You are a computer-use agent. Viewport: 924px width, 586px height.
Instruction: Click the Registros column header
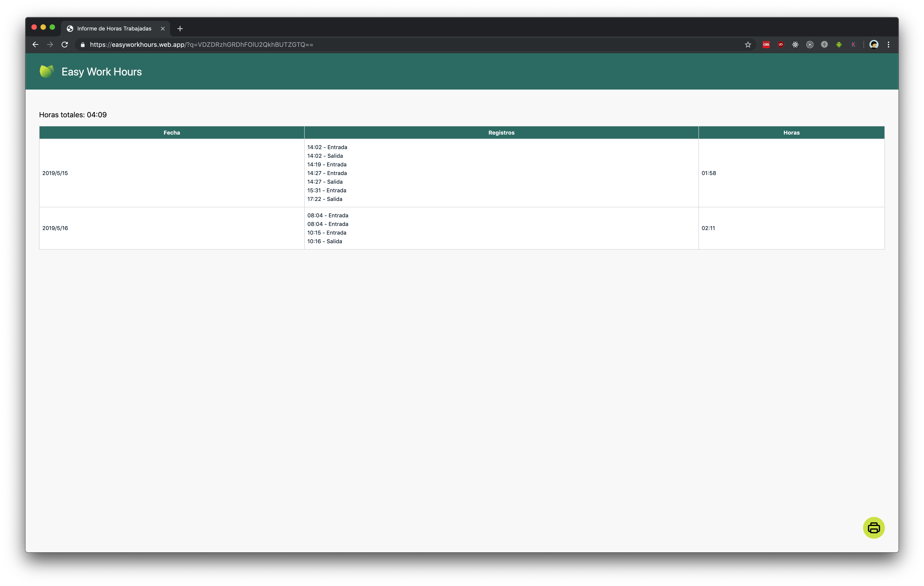point(501,132)
